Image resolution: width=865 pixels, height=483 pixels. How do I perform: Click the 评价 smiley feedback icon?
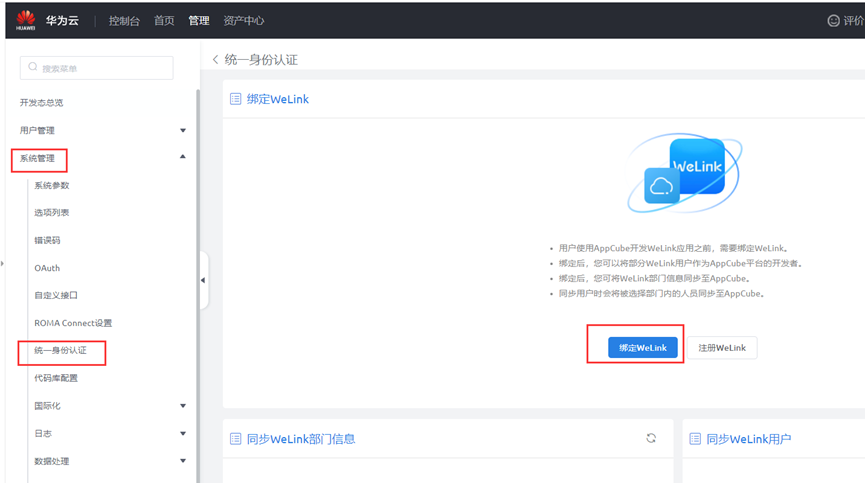pos(834,21)
